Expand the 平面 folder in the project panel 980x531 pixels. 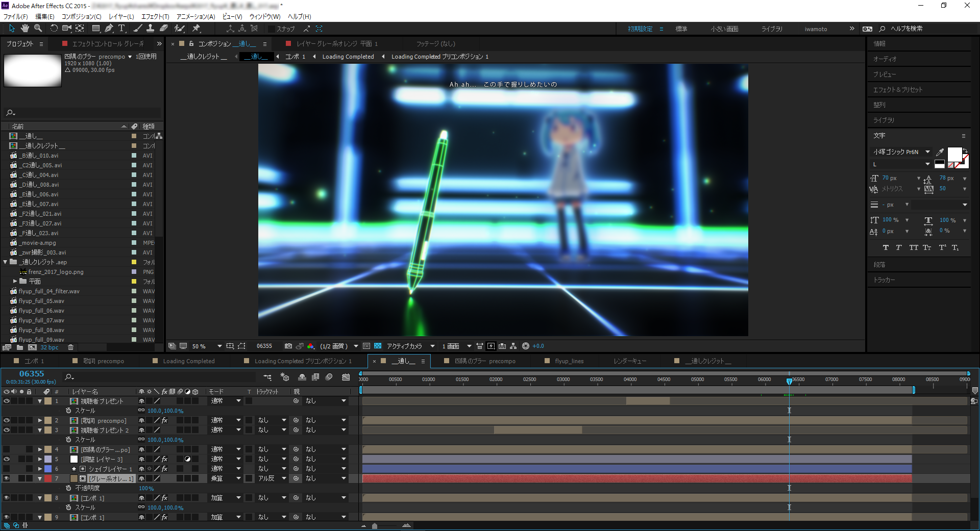point(15,281)
